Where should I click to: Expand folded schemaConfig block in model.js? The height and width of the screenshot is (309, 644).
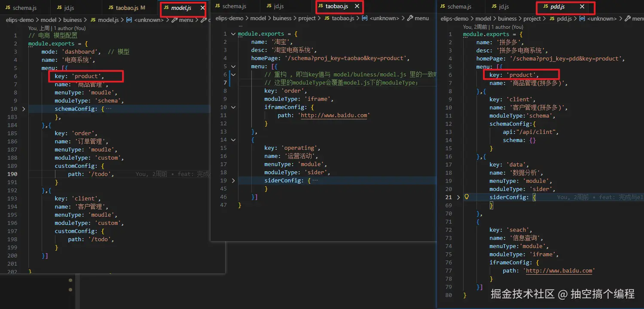(x=24, y=109)
